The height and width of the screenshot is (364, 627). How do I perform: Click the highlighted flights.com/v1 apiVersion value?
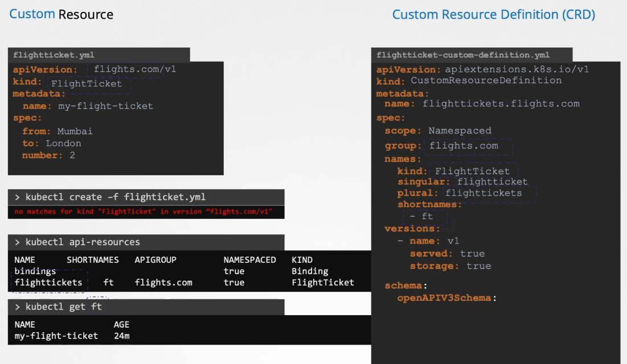coord(128,69)
